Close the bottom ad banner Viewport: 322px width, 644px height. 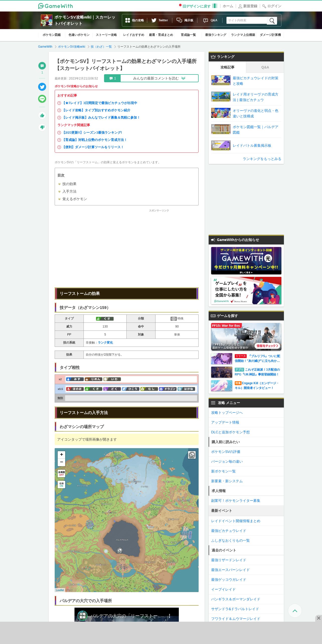[318, 618]
